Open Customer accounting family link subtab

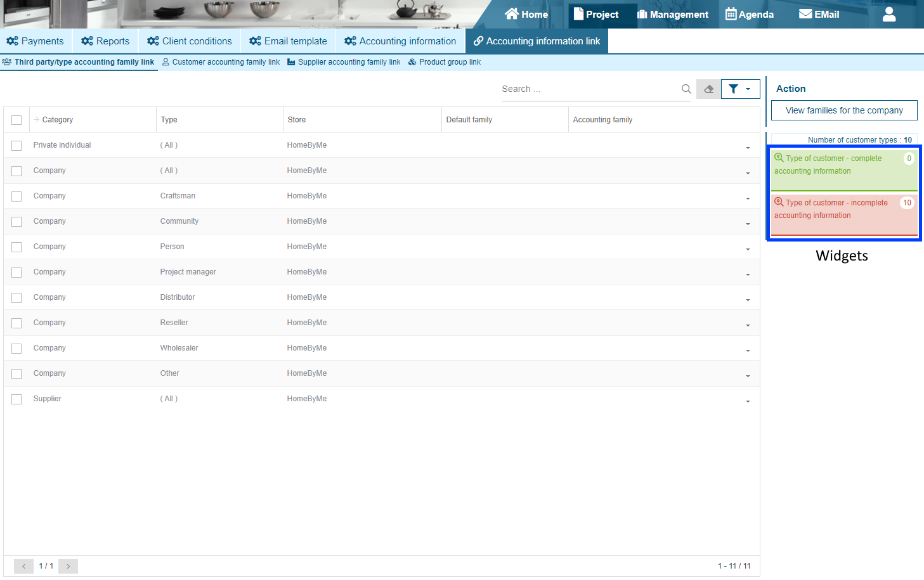[x=221, y=62]
